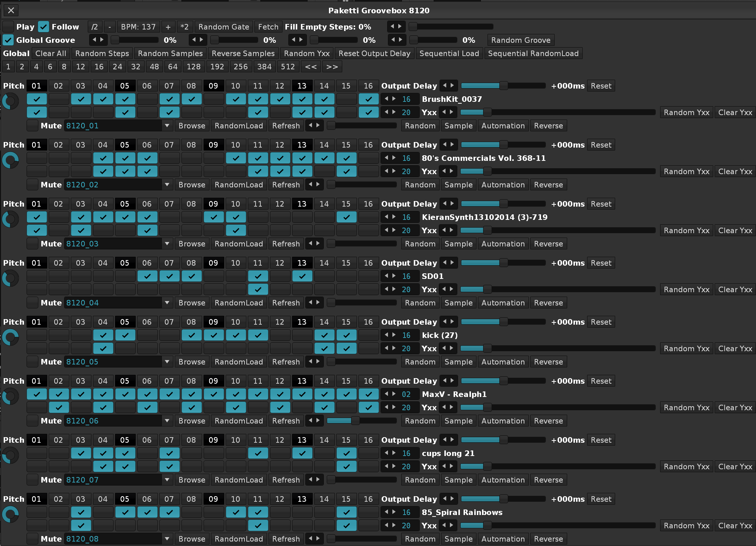
Task: Toggle the Follow checkbox
Action: click(44, 27)
